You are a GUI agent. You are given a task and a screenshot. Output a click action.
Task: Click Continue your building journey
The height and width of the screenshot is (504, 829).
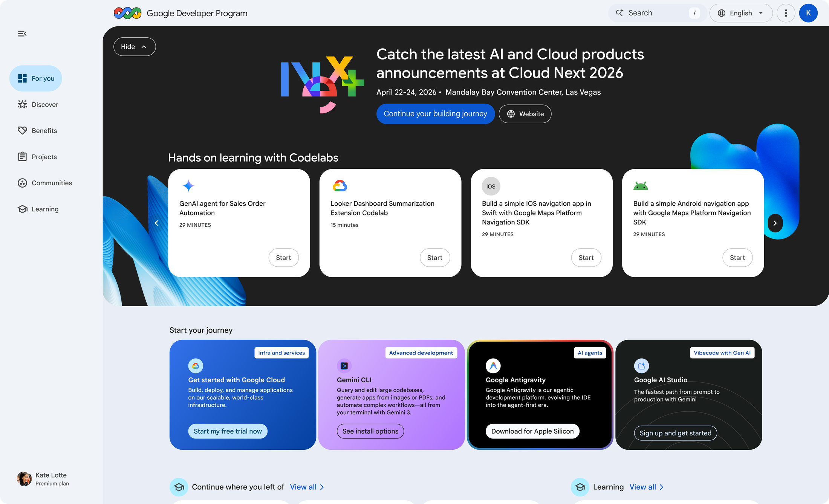(435, 113)
